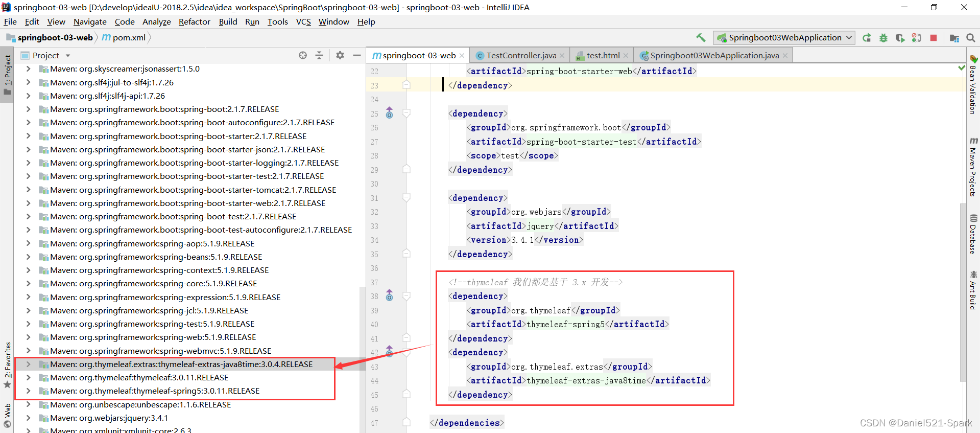Viewport: 980px width, 433px height.
Task: Open the Refactor menu
Action: pos(194,21)
